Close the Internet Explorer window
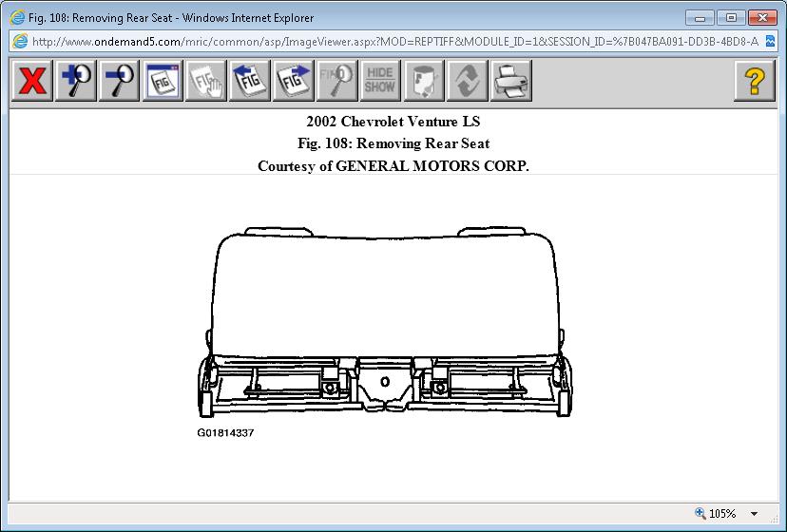Screen dimensions: 787x532 pos(762,18)
